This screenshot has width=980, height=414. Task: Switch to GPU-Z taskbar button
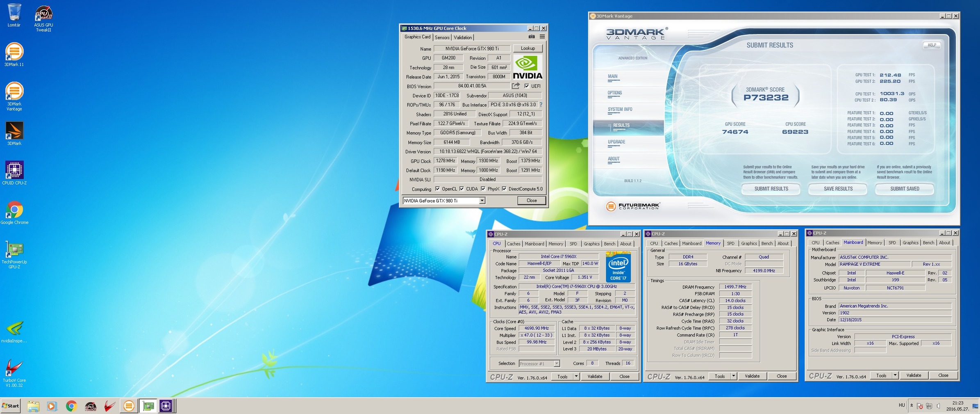click(x=148, y=406)
